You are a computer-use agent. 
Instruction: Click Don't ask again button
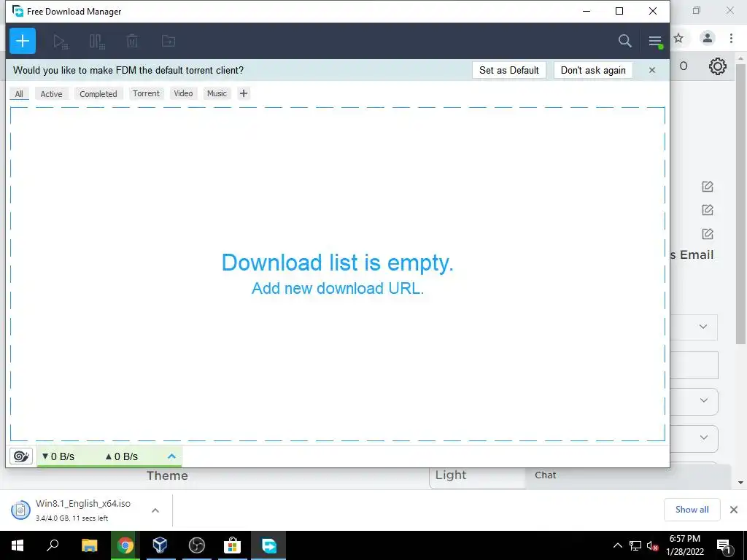pos(593,70)
